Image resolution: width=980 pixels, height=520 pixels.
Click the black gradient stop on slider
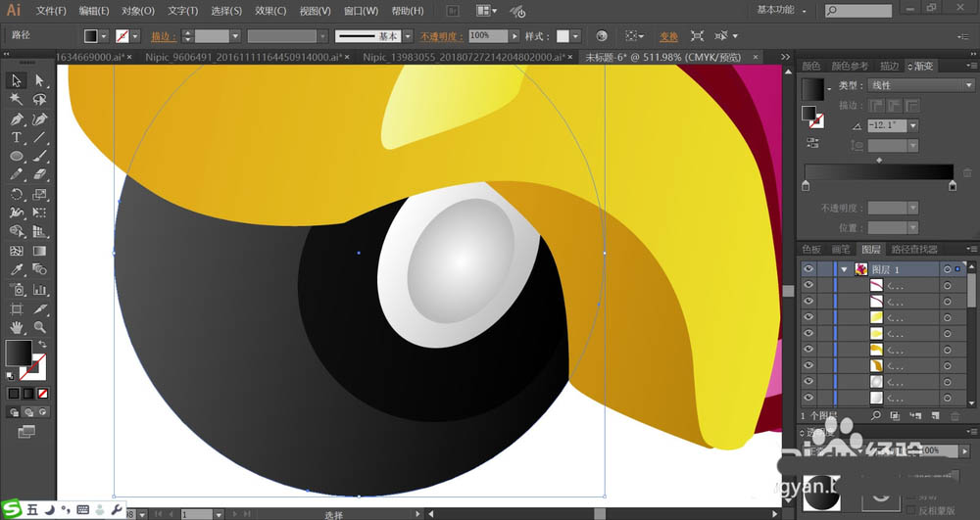pos(952,185)
